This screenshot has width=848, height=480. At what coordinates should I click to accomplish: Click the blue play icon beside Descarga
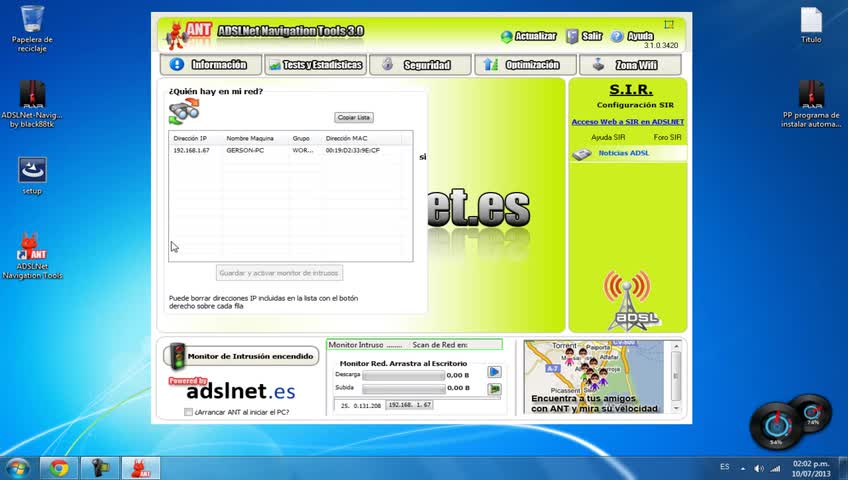[x=494, y=372]
